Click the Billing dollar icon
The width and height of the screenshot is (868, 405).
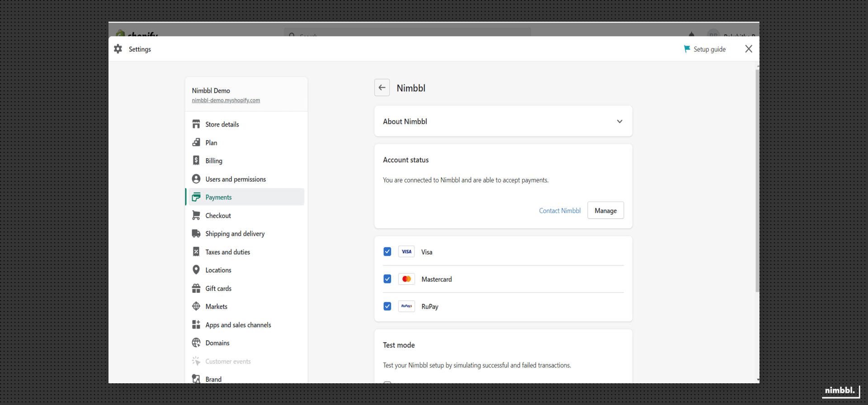(x=196, y=160)
